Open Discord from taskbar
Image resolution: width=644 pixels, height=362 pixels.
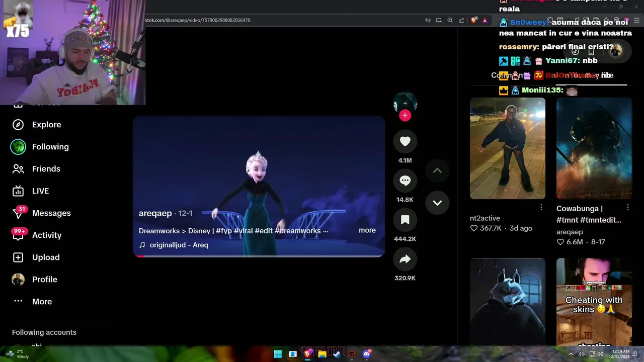click(x=366, y=354)
